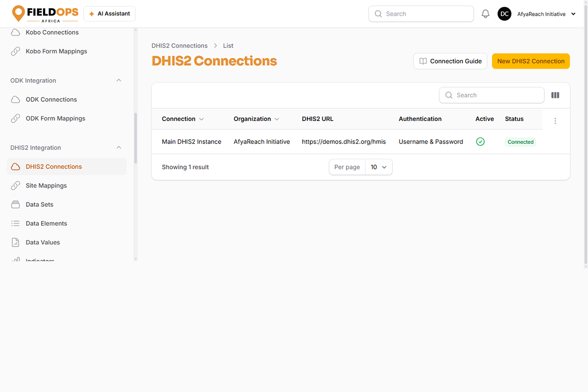This screenshot has height=392, width=588.
Task: Navigate to Site Mappings
Action: (67, 186)
